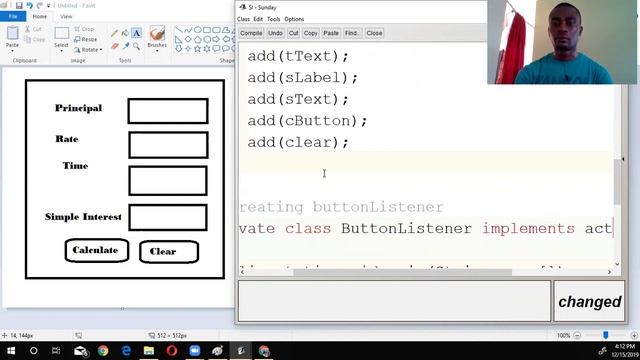Open the Select dropdown arrow
640x360 pixels.
click(61, 51)
